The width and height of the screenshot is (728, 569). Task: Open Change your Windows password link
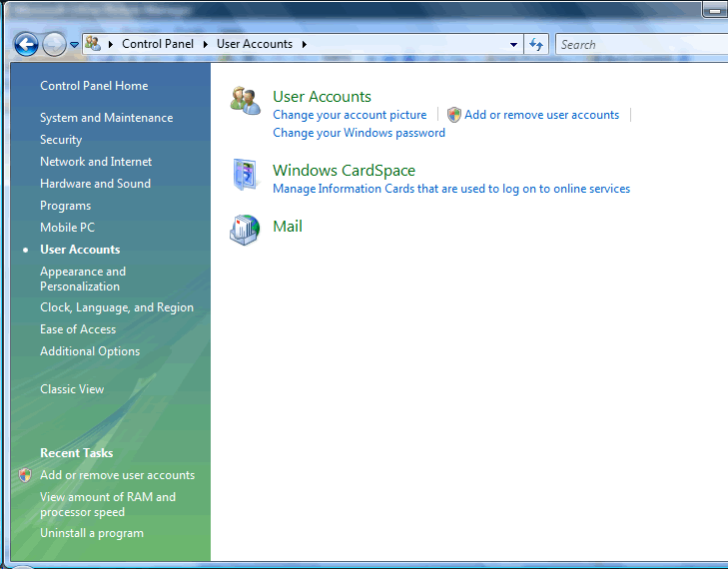point(359,133)
